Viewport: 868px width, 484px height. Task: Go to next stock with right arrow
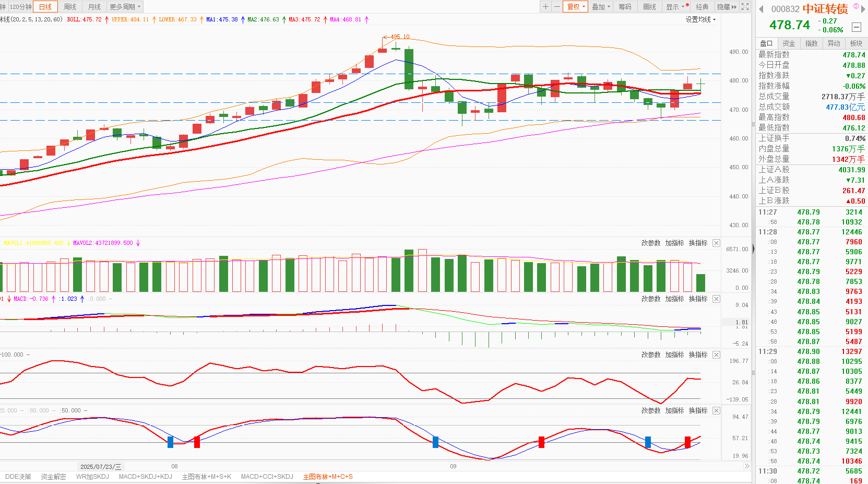pyautogui.click(x=863, y=9)
